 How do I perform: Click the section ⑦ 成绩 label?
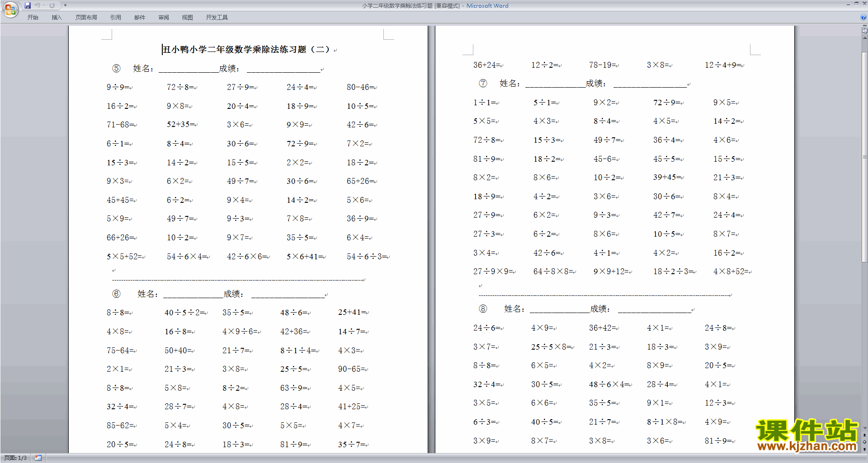pyautogui.click(x=596, y=84)
